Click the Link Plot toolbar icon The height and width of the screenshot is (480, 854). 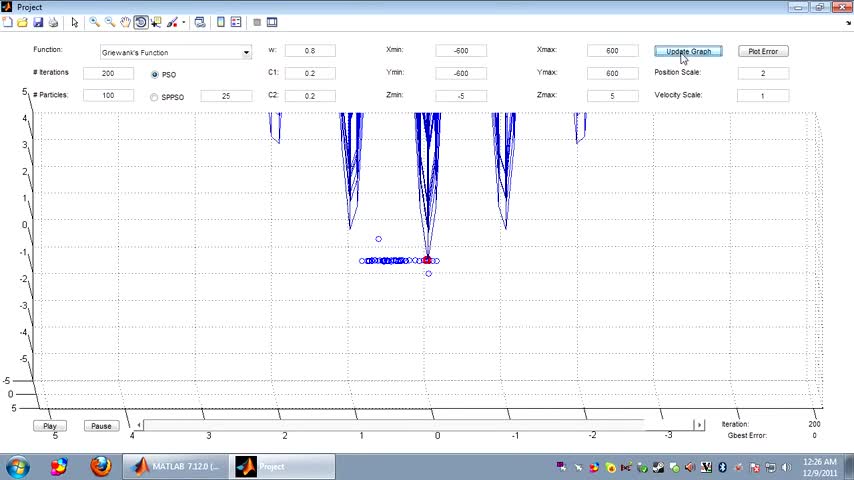point(200,22)
